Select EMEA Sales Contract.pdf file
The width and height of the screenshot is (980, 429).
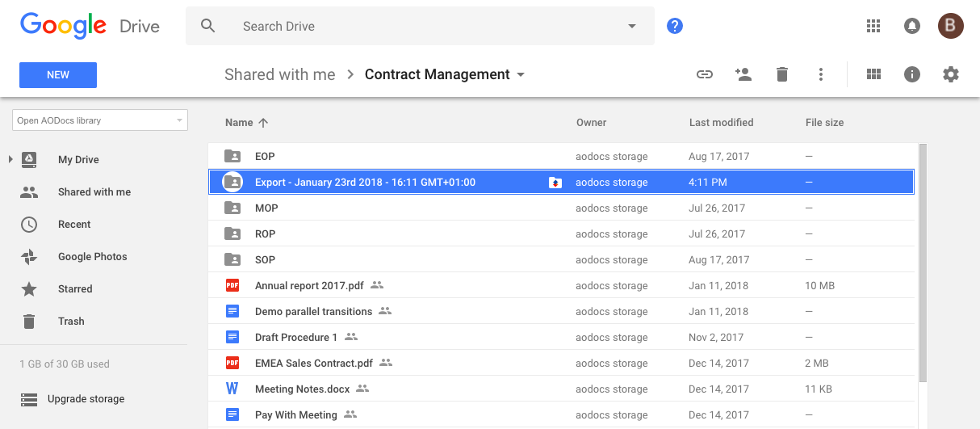tap(561, 363)
